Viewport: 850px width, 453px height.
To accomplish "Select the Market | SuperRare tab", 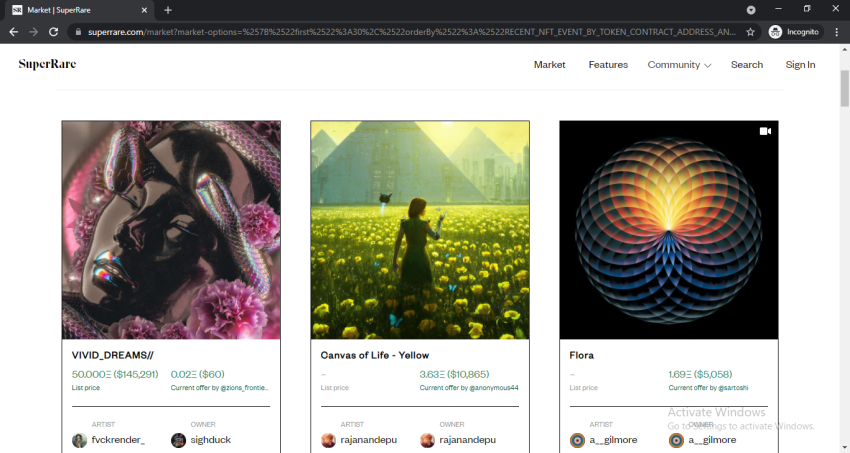I will tap(79, 10).
